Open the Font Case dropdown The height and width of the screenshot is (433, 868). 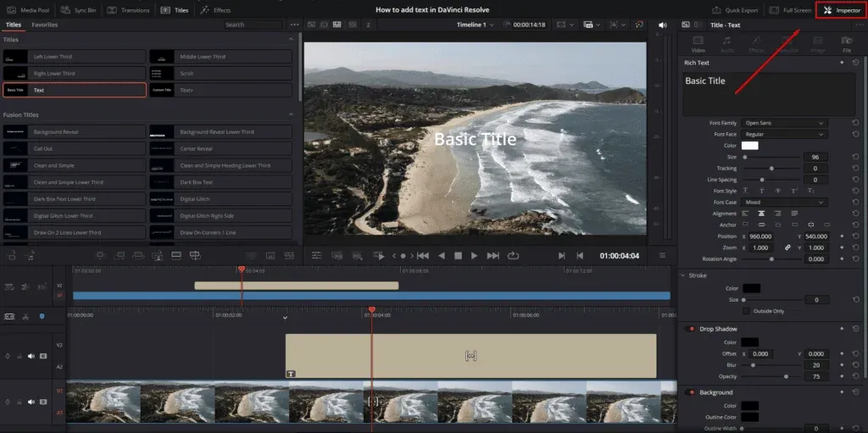pos(784,203)
